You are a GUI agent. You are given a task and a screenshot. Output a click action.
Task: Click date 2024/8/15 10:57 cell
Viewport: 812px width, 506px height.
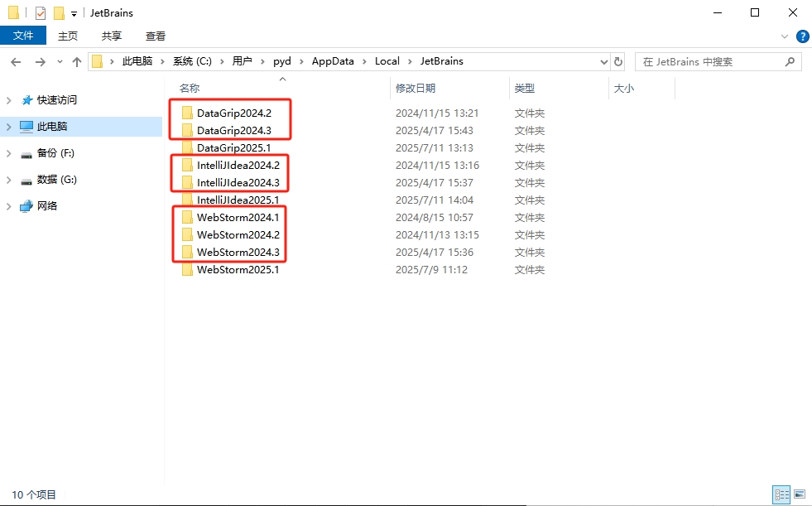tap(435, 218)
